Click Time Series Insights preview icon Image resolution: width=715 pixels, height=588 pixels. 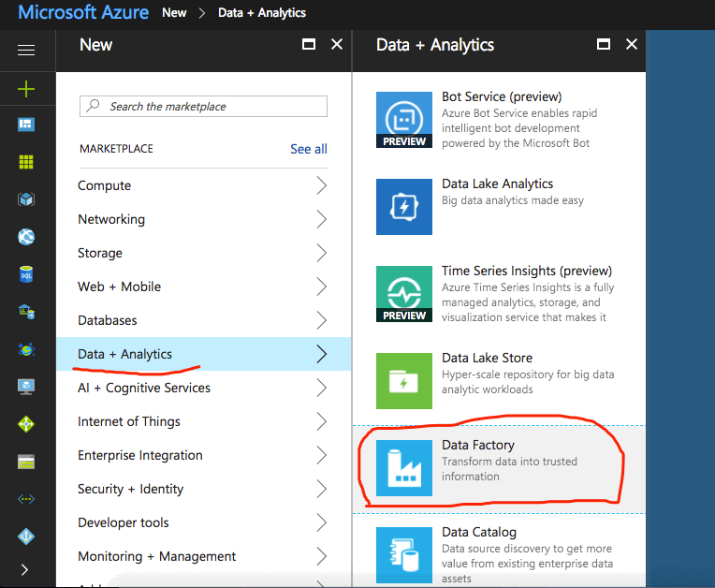404,294
